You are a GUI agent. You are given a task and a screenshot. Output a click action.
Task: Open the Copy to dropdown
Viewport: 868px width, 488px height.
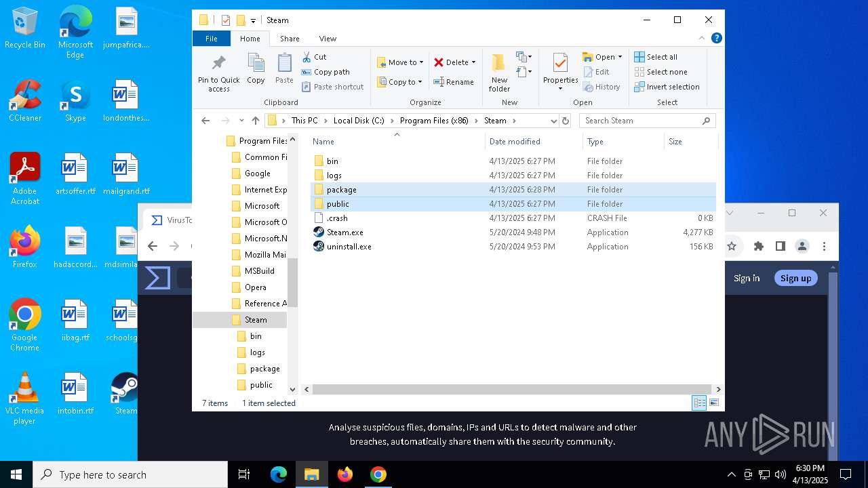(x=399, y=82)
